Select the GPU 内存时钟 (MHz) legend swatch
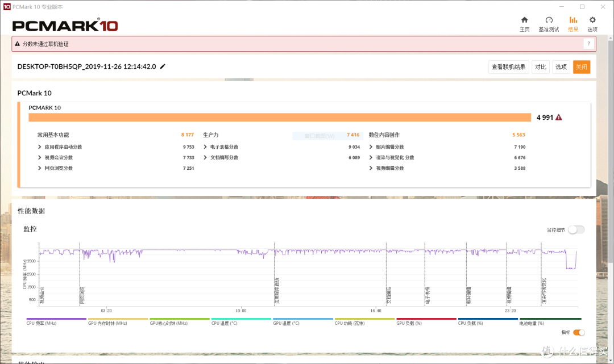Image resolution: width=614 pixels, height=364 pixels. [x=118, y=319]
